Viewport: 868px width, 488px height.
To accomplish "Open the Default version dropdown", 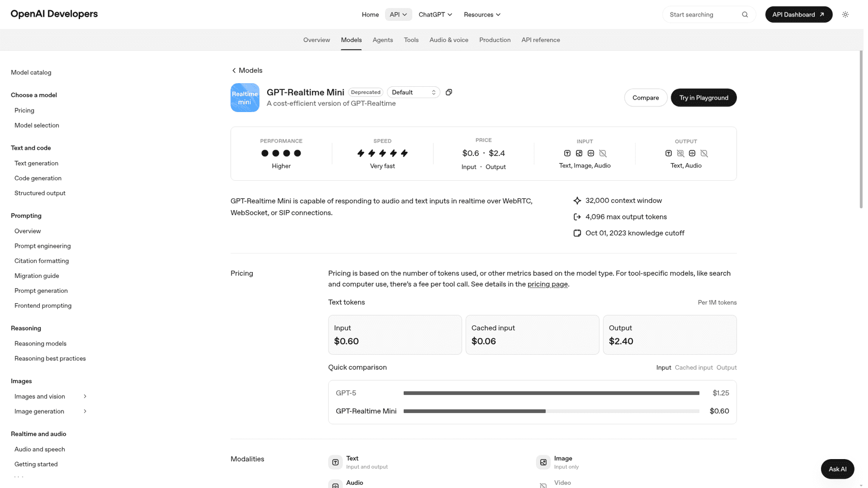I will (x=413, y=92).
